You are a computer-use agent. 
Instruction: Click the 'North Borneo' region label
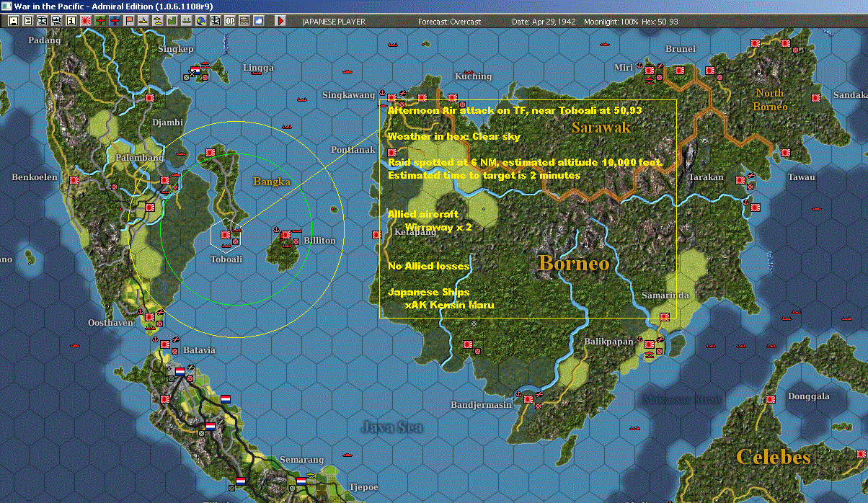[770, 99]
